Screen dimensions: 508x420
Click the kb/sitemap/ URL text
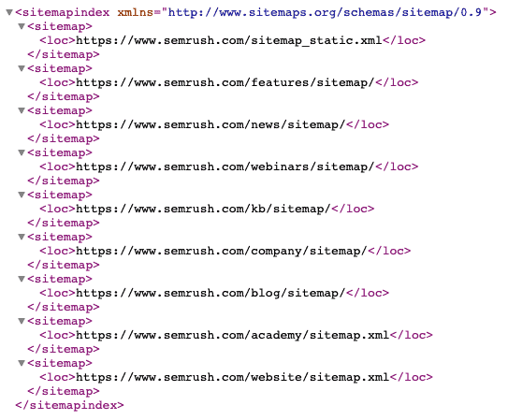click(203, 209)
